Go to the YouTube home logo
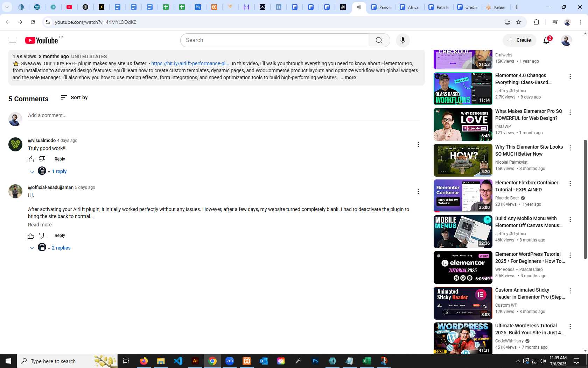Image resolution: width=588 pixels, height=368 pixels. (x=41, y=40)
